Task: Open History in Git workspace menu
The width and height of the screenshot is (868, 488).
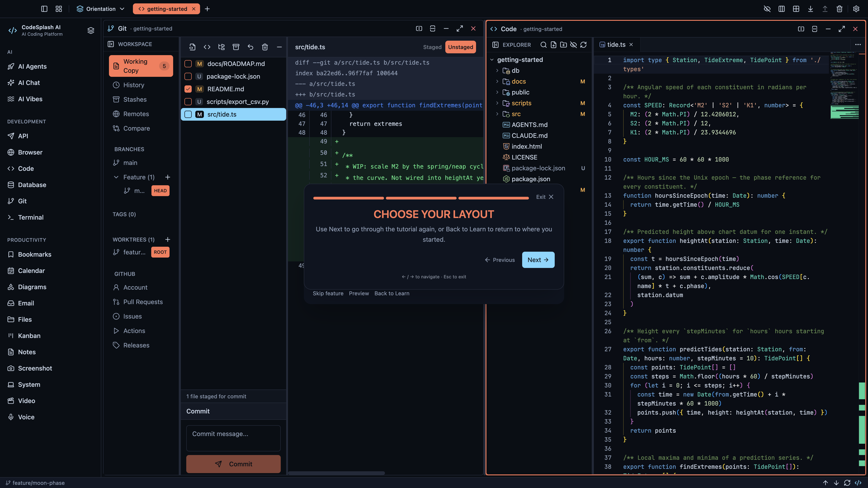Action: point(141,85)
